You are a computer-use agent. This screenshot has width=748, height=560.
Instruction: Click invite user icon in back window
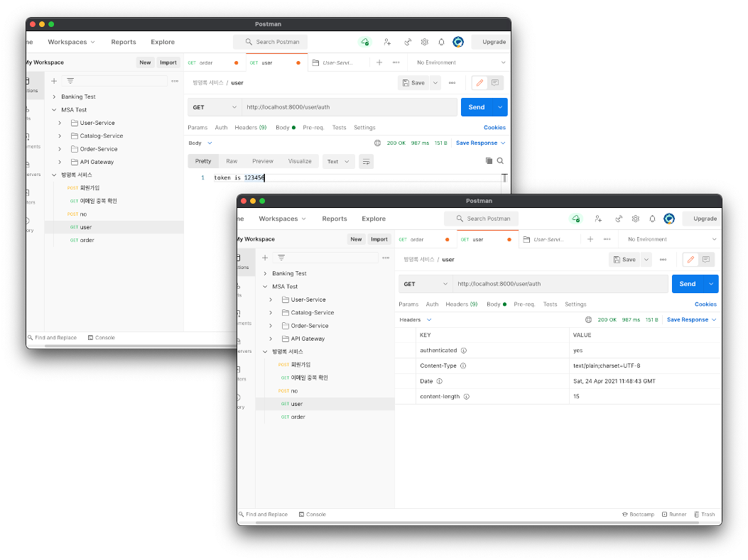(387, 42)
